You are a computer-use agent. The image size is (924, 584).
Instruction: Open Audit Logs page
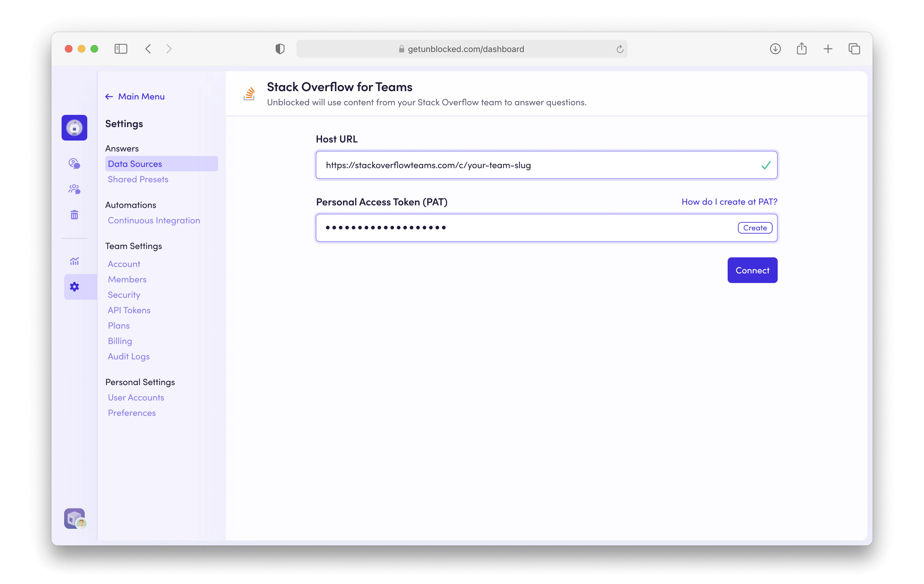coord(129,356)
